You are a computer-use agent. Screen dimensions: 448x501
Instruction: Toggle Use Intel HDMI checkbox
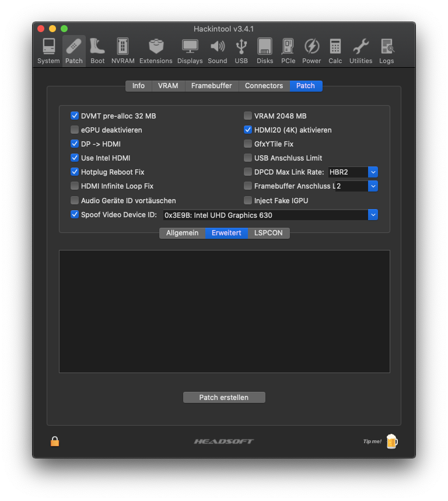(x=74, y=158)
